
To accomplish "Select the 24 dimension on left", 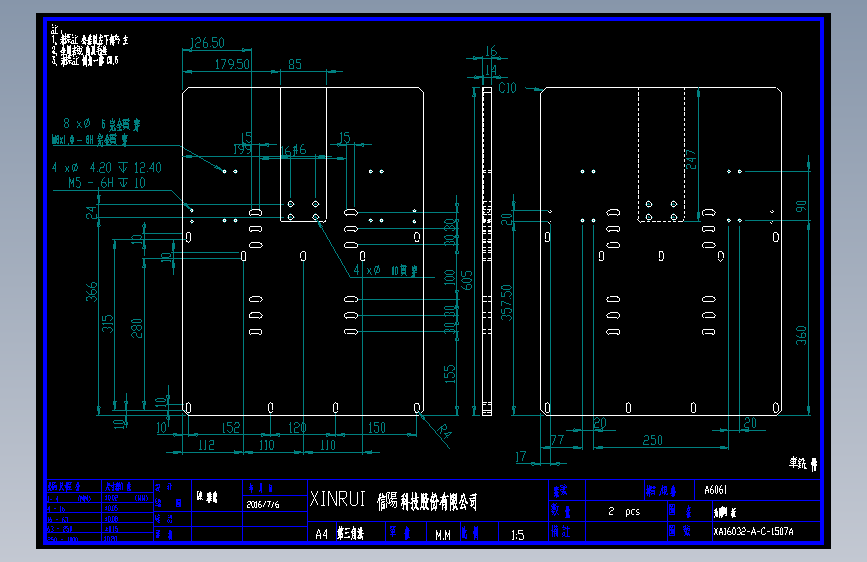I will coord(91,212).
